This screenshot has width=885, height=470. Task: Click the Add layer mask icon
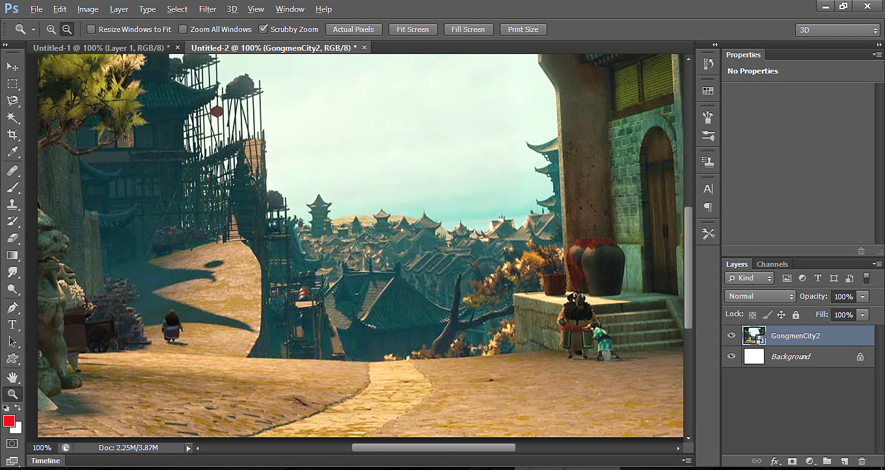[x=792, y=461]
